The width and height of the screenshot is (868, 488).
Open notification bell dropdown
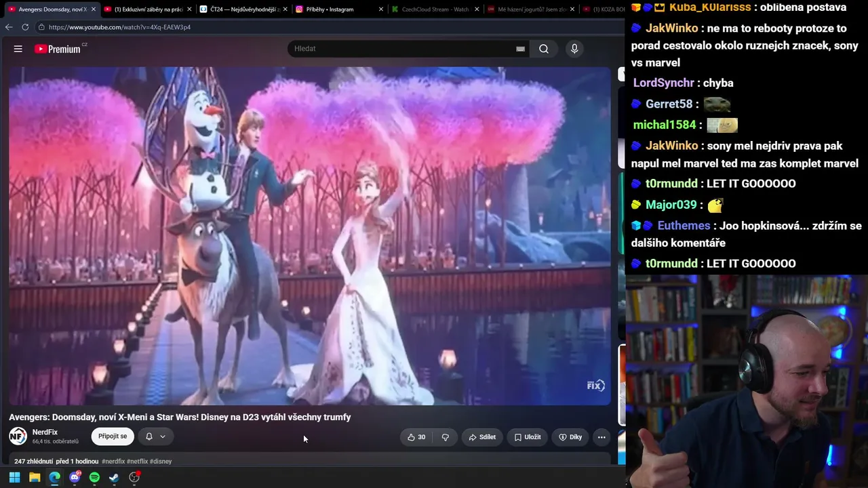(x=155, y=436)
